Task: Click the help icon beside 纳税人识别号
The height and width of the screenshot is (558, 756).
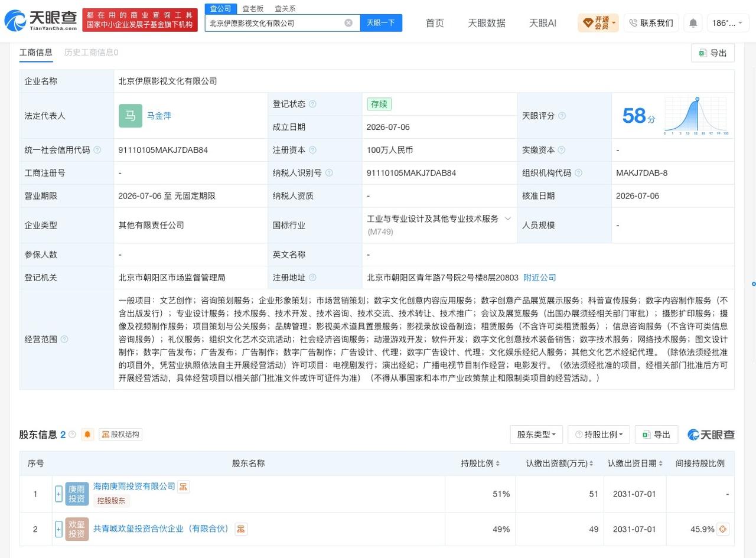Action: [329, 173]
